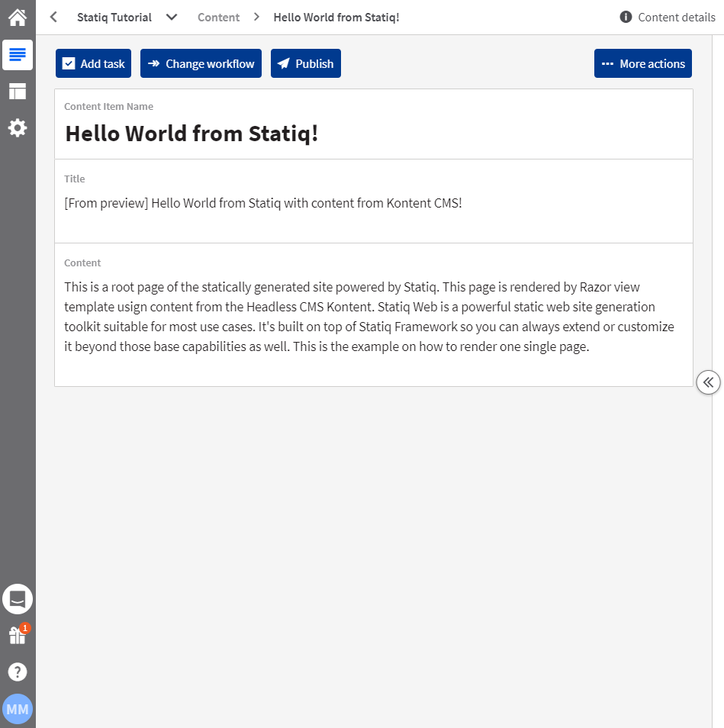Viewport: 724px width, 728px height.
Task: Show Content details via the info icon
Action: [624, 17]
